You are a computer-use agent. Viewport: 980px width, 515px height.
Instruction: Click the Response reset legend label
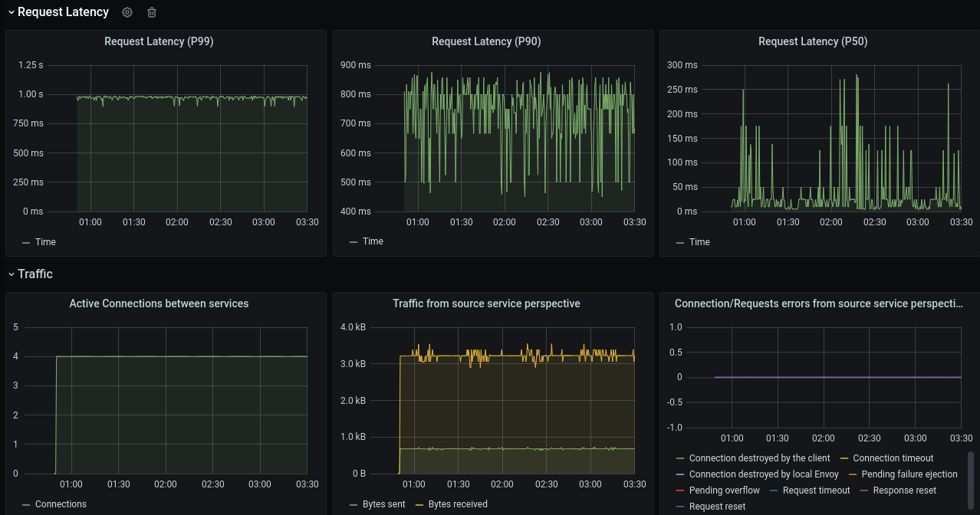[x=904, y=490]
